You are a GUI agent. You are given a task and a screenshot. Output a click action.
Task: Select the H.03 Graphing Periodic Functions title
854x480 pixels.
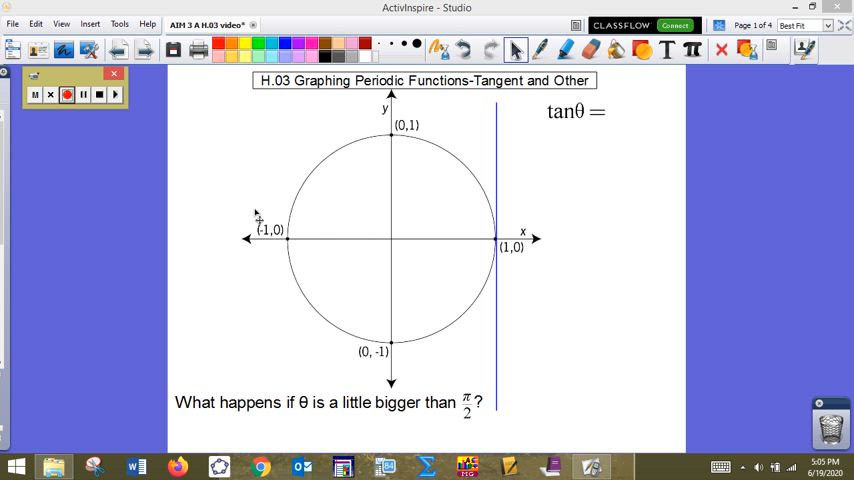[424, 81]
